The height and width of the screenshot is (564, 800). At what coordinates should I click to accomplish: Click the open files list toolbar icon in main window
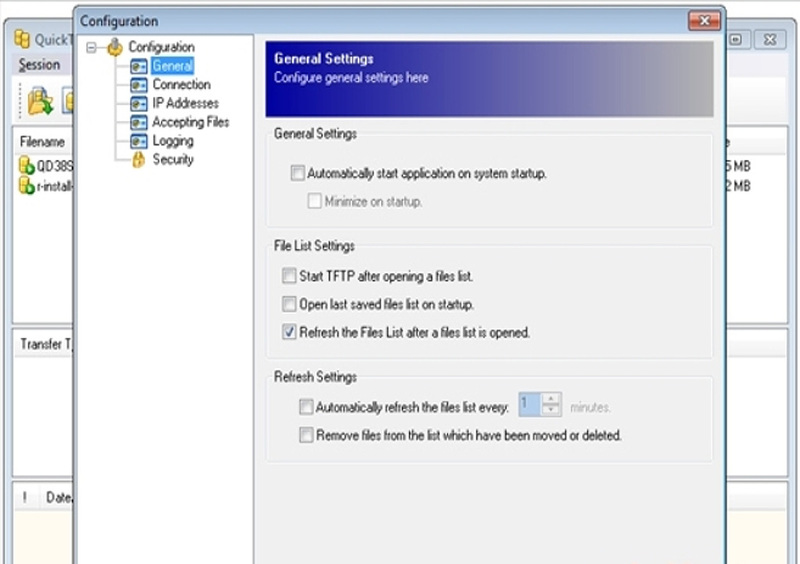click(x=40, y=101)
